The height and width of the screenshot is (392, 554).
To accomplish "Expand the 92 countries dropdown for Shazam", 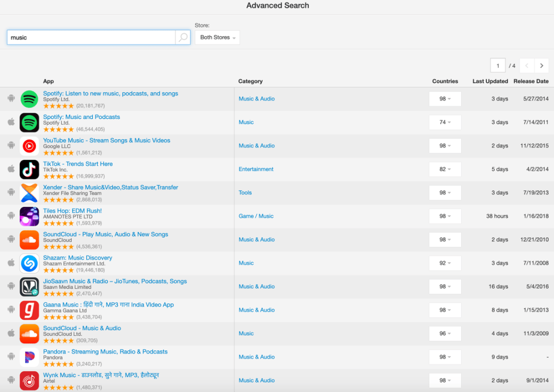I will [445, 263].
